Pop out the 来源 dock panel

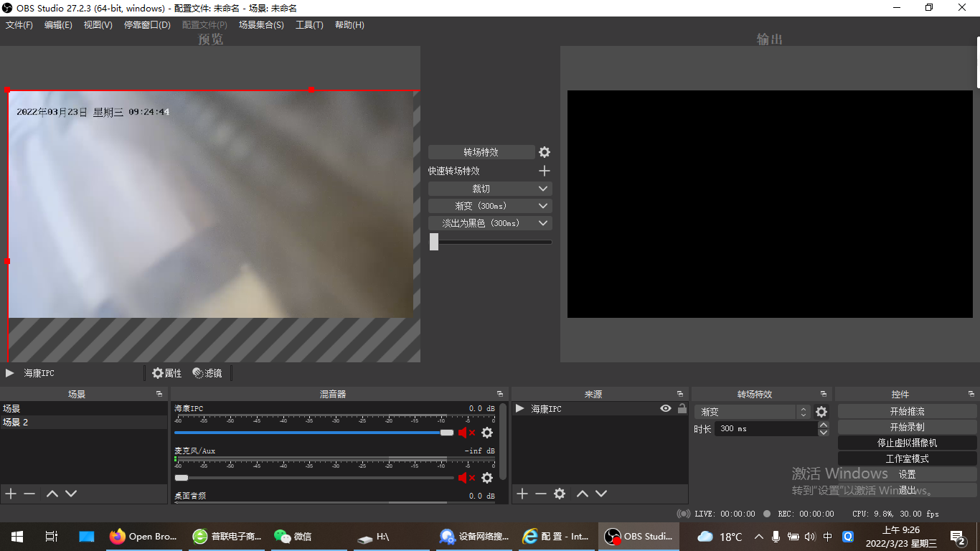[x=680, y=394]
